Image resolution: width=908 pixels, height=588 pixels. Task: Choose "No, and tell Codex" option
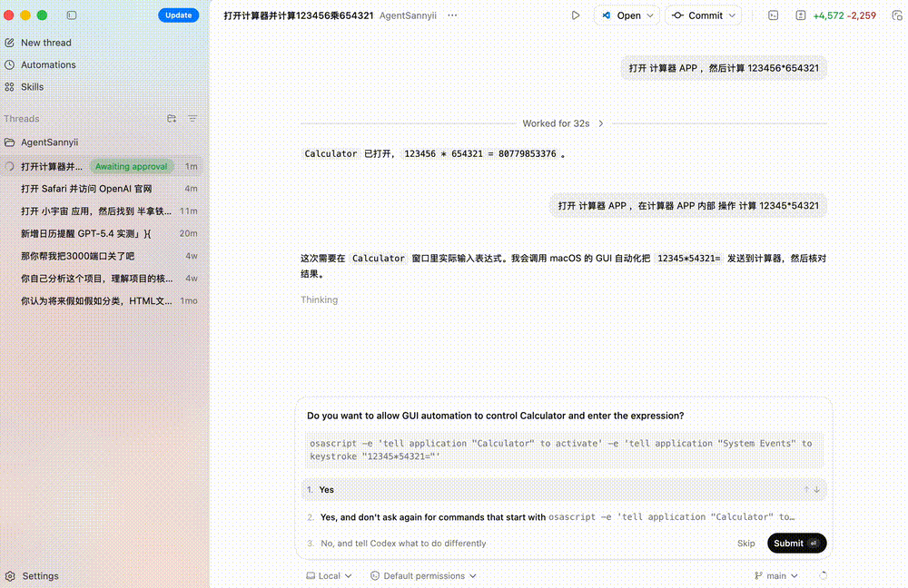[403, 544]
